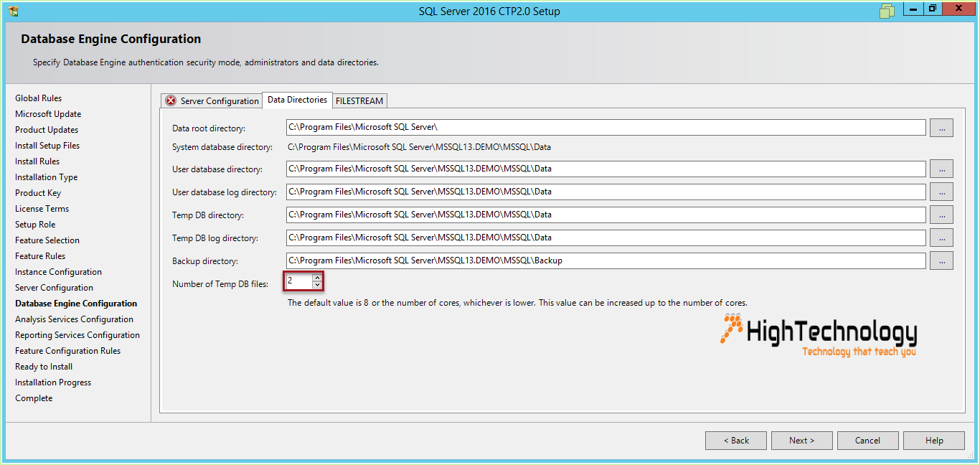The image size is (980, 465).
Task: Open the FILESTREAM tab
Action: tap(359, 101)
